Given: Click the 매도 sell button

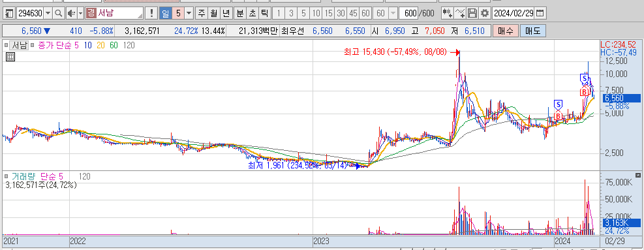Looking at the screenshot, I should [532, 31].
